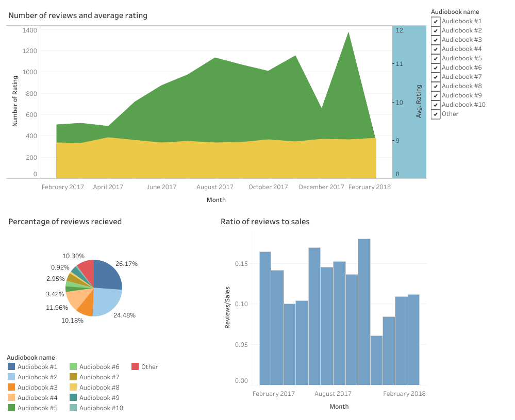Image resolution: width=515 pixels, height=420 pixels.
Task: Select the Audiobook #3 orange legend swatch
Action: click(x=11, y=388)
